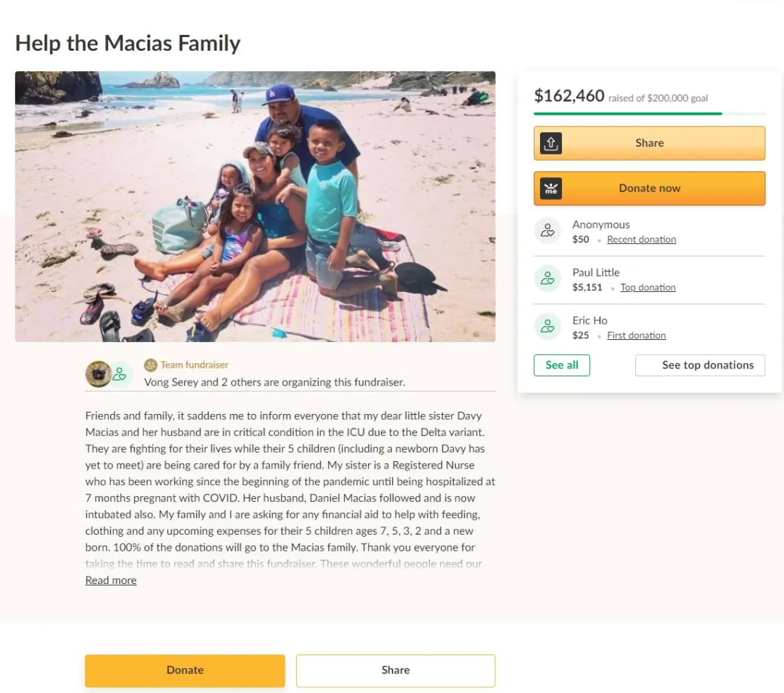The height and width of the screenshot is (693, 784).
Task: Click the Top donation link
Action: [x=648, y=288]
